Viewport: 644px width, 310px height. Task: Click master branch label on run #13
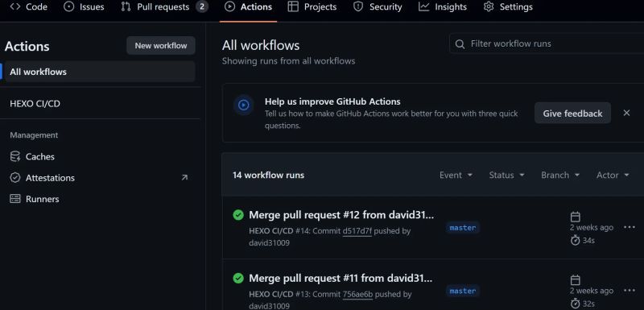(462, 291)
